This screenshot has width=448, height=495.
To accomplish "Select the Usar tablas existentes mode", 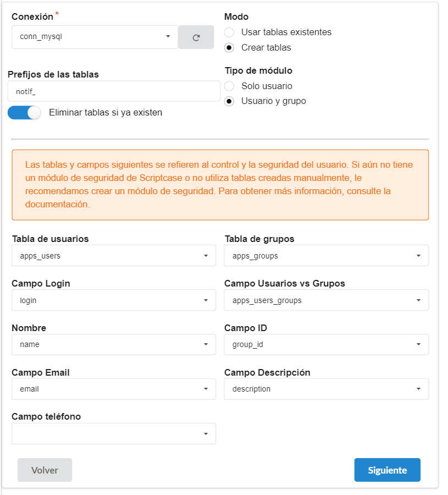I will pos(229,32).
